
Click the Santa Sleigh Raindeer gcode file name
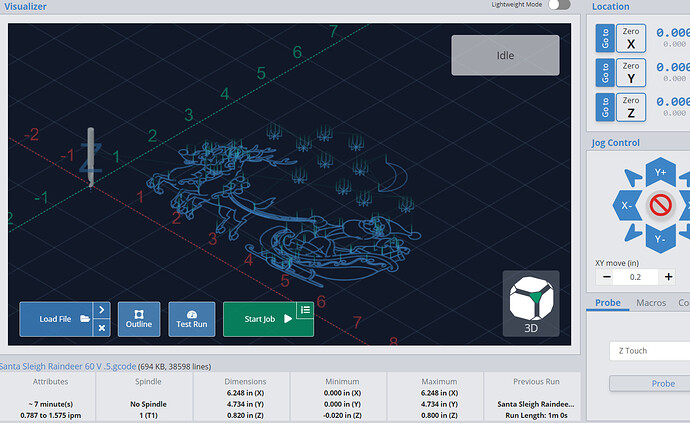point(68,366)
